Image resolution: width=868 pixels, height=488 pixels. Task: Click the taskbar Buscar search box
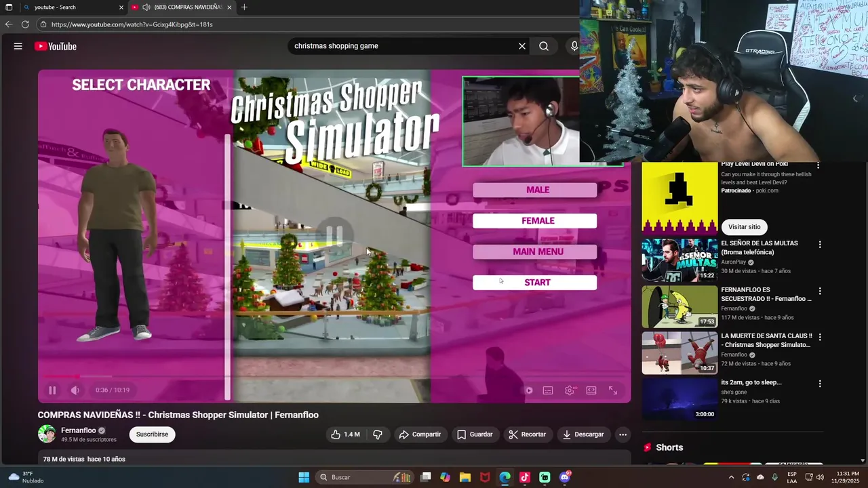pyautogui.click(x=366, y=477)
